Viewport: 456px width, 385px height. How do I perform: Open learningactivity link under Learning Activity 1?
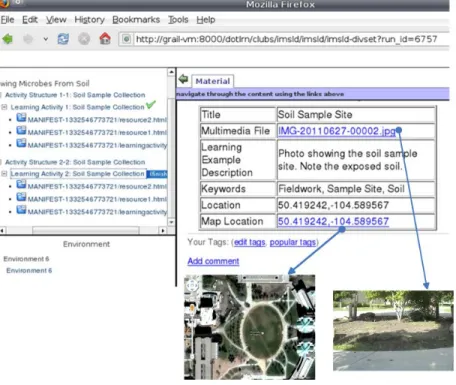click(x=97, y=145)
